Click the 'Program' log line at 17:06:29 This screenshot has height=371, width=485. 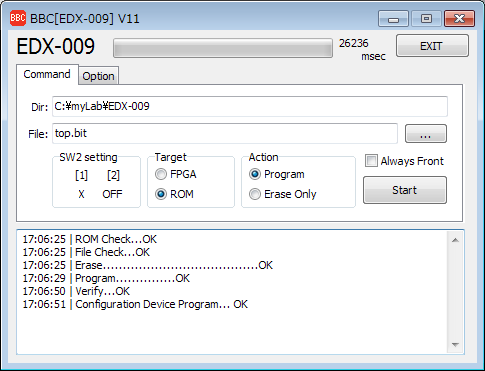tap(106, 278)
